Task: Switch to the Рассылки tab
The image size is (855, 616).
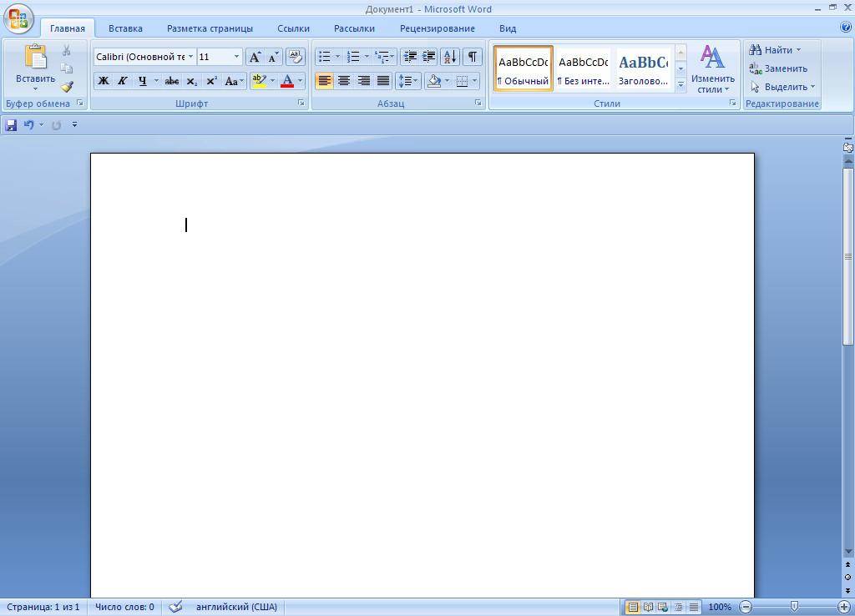Action: (x=354, y=28)
